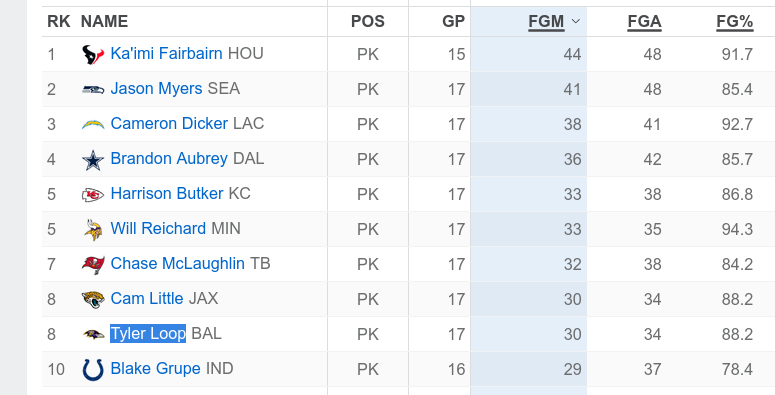Click the Los Angeles Chargers logo
775x395 pixels.
[93, 124]
